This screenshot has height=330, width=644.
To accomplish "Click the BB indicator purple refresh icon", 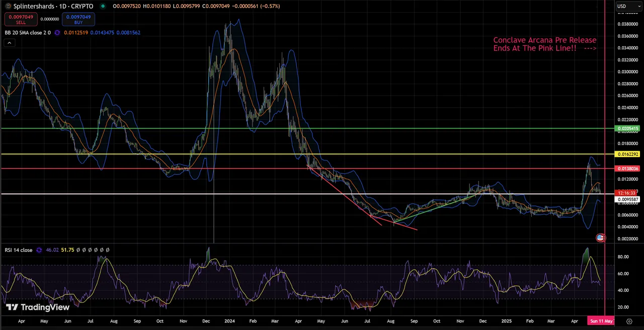I will tap(57, 33).
